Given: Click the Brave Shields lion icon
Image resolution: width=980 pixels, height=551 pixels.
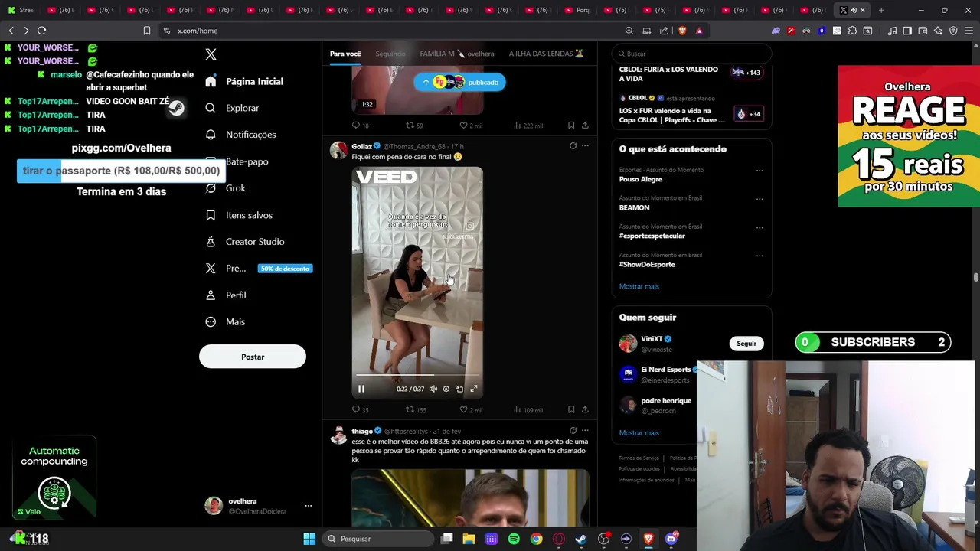Looking at the screenshot, I should [682, 31].
